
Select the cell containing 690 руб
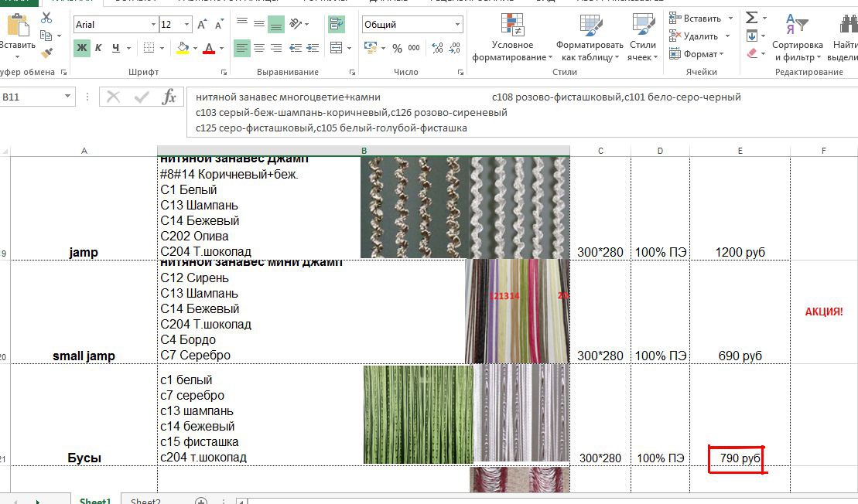740,312
